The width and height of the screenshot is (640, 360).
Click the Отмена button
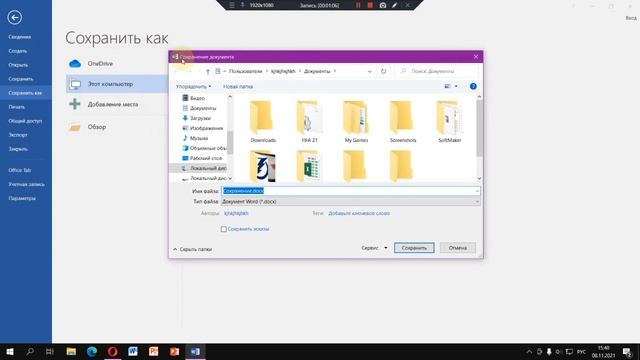(x=458, y=248)
